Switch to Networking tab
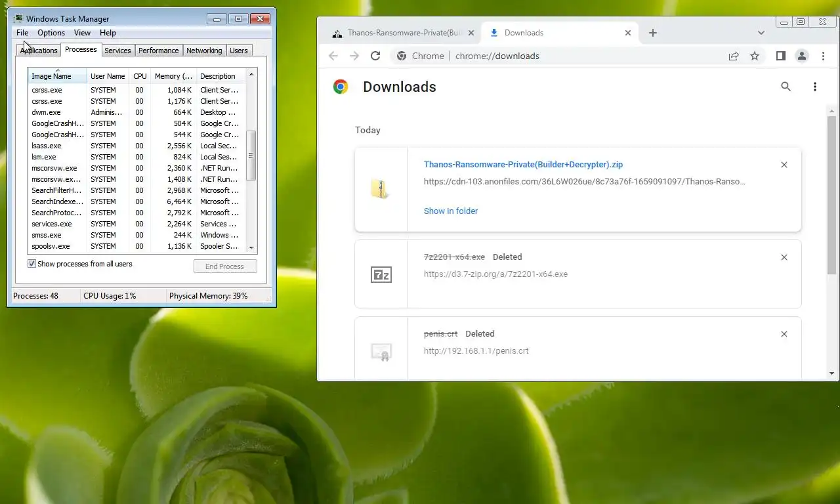 pyautogui.click(x=204, y=51)
